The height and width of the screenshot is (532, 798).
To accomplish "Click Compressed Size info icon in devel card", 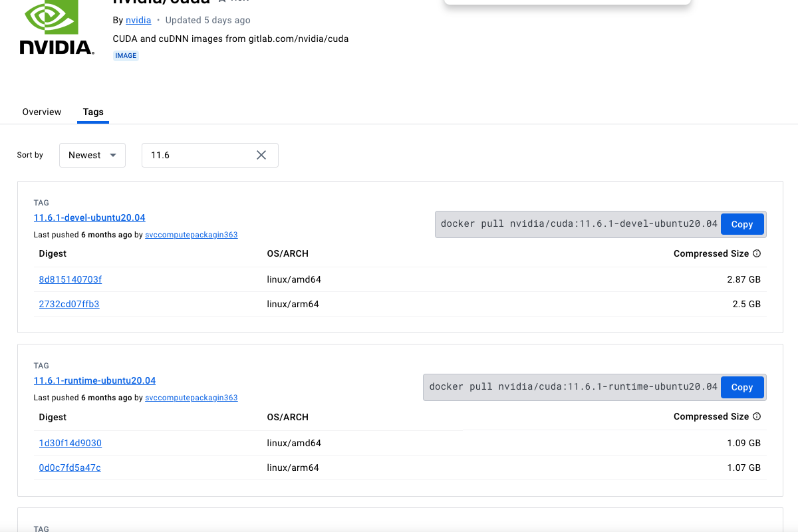I will (x=757, y=253).
